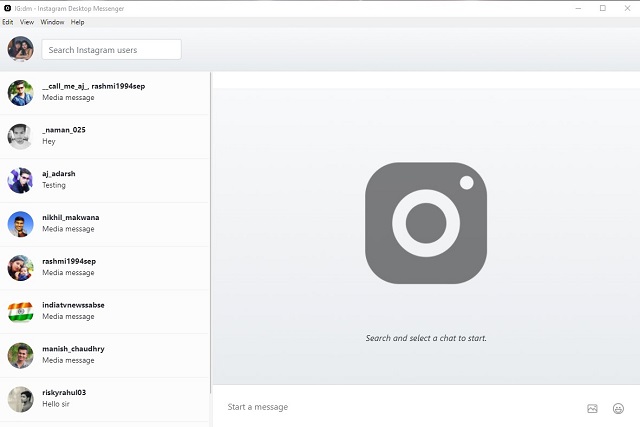Click _naman_025's grayscale avatar

pyautogui.click(x=20, y=136)
